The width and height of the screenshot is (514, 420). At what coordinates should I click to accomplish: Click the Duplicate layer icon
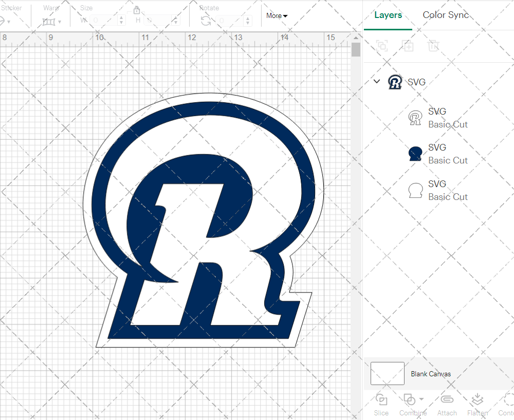408,46
